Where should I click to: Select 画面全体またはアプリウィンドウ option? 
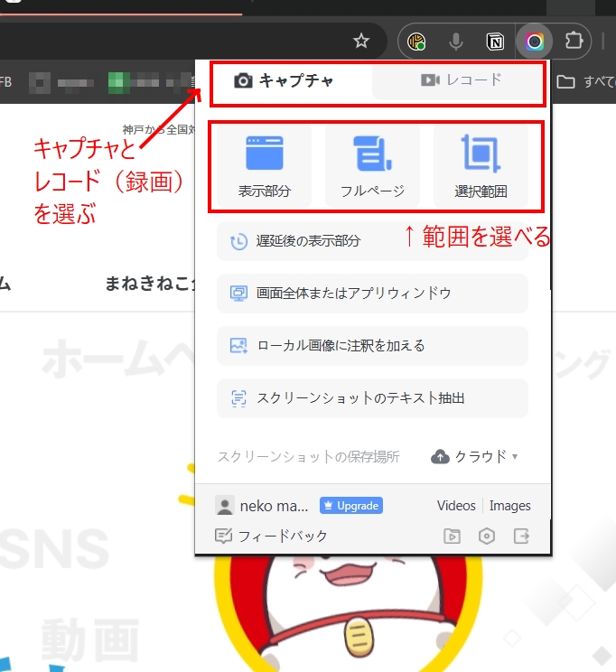pyautogui.click(x=372, y=294)
